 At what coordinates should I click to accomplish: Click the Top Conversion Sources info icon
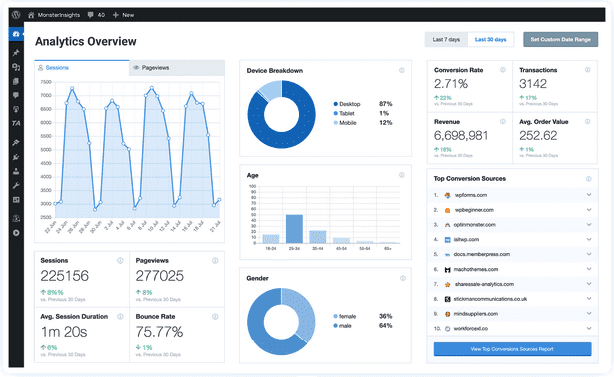pos(589,179)
